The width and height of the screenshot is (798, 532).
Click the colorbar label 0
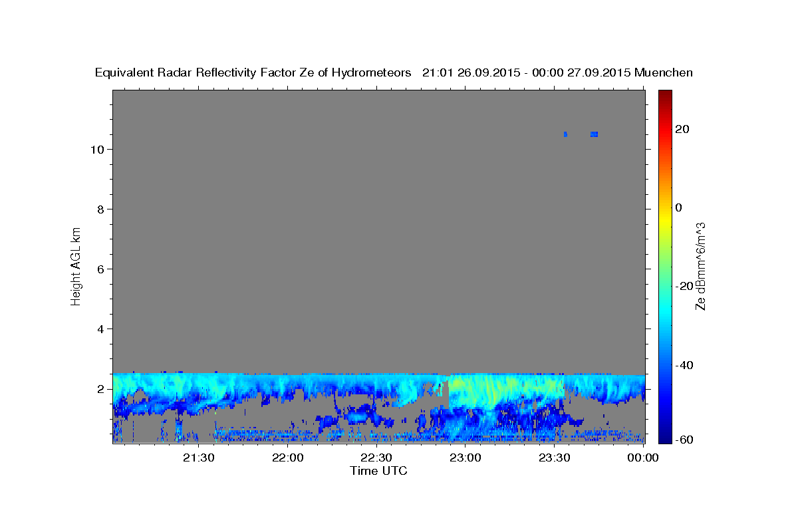pyautogui.click(x=679, y=207)
